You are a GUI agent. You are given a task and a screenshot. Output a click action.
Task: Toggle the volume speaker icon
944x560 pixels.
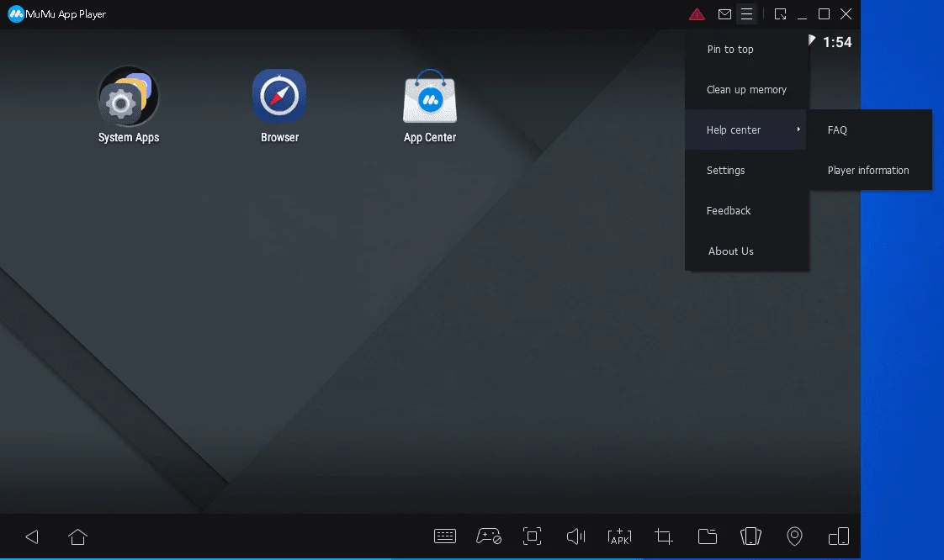(575, 536)
